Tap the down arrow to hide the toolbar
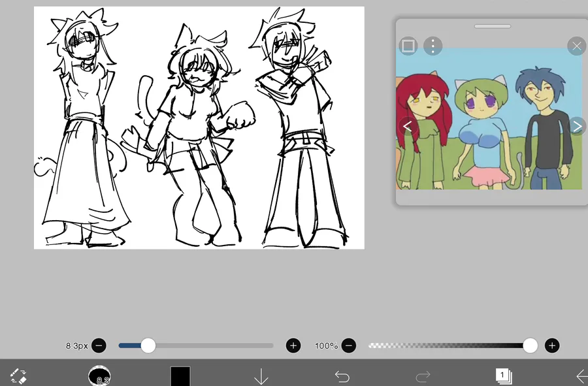Viewport: 588px width, 386px height. [261, 376]
